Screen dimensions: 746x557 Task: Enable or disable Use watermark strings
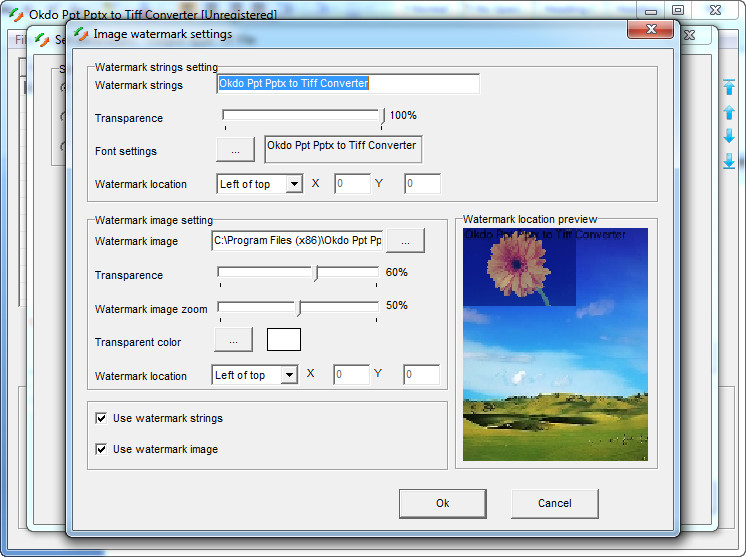point(101,418)
